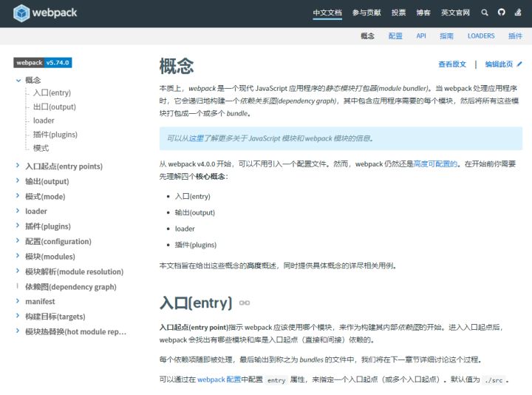
Task: Click loader bullet in core concepts list
Action: [x=185, y=229]
